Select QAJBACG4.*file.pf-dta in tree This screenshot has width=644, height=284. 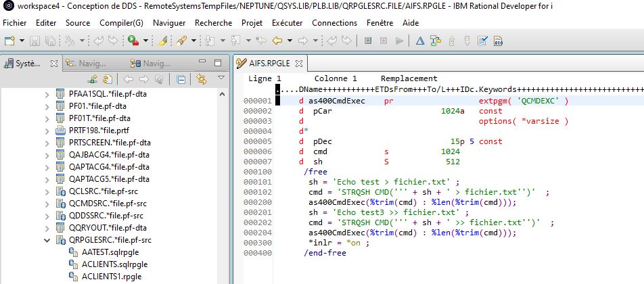coord(109,155)
